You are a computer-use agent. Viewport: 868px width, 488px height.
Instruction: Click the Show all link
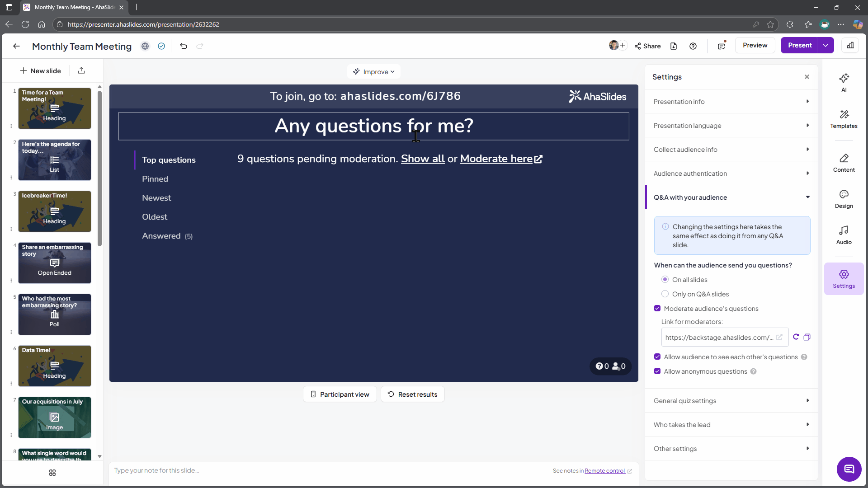(423, 159)
